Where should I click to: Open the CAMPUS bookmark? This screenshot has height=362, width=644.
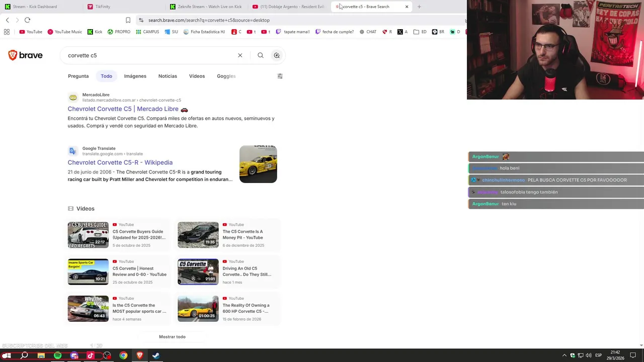click(147, 32)
